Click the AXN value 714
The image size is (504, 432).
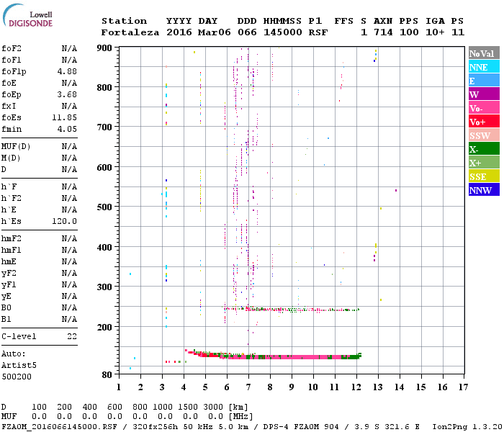383,32
